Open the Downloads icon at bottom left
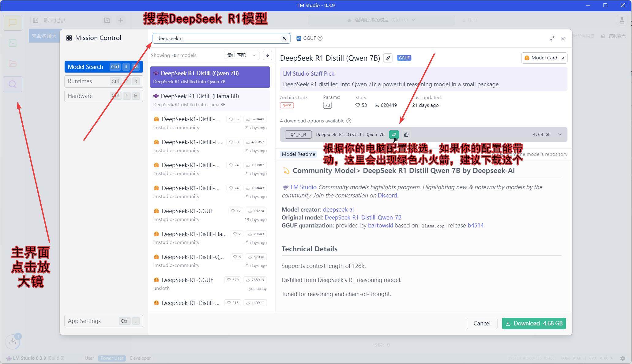Viewport: 632px width, 364px height. (x=13, y=341)
